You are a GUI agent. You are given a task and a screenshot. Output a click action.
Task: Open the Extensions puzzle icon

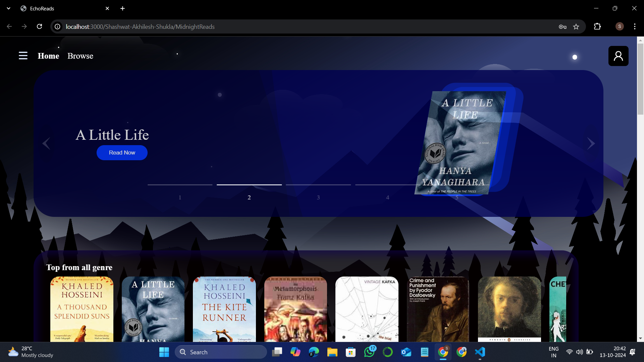click(x=597, y=26)
